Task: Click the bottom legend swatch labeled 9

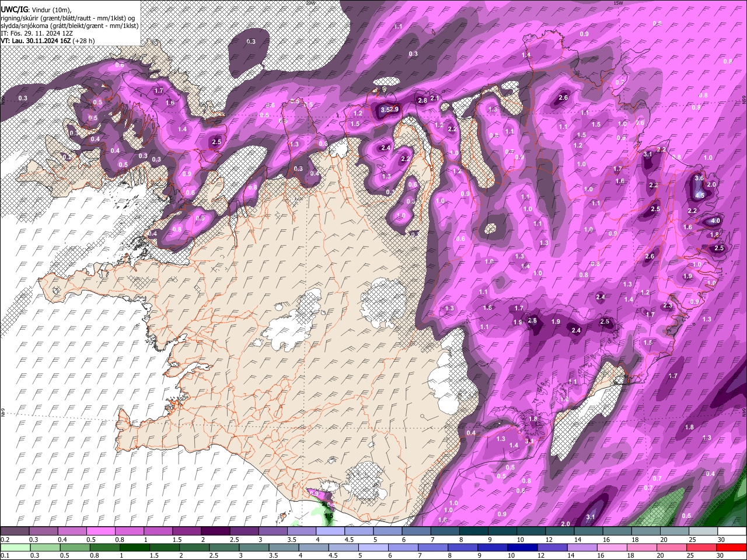Action: [493, 547]
